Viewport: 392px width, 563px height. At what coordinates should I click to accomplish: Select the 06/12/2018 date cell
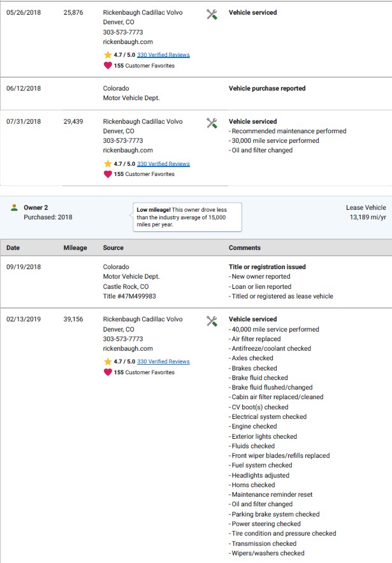[x=24, y=89]
